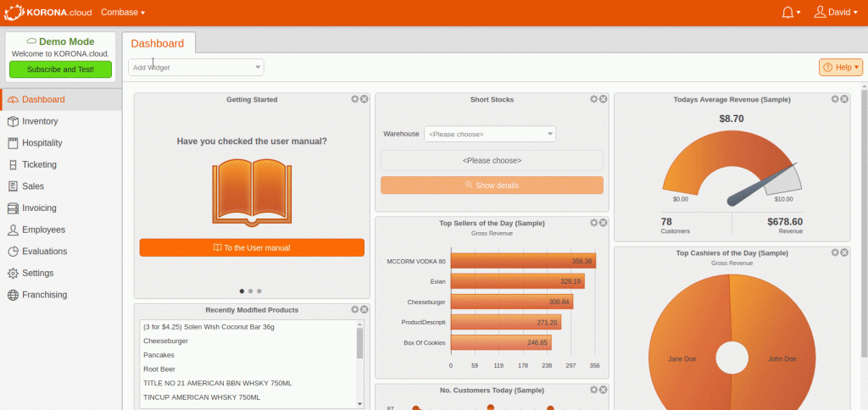Image resolution: width=868 pixels, height=410 pixels.
Task: Click the Show details button
Action: click(492, 186)
